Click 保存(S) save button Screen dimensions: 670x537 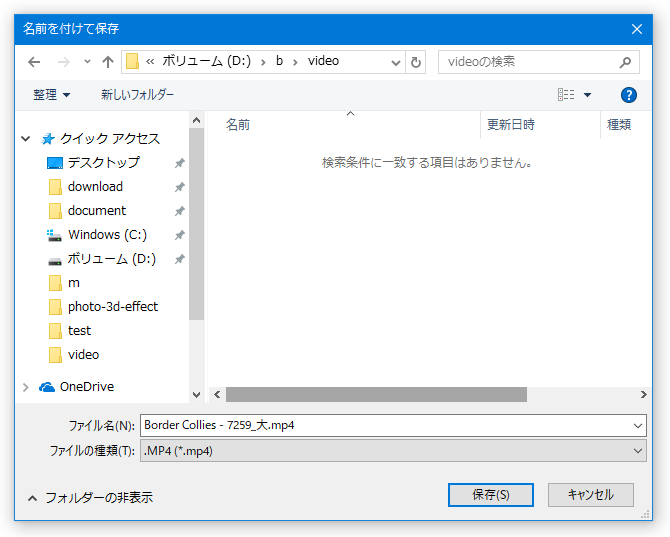[x=491, y=495]
